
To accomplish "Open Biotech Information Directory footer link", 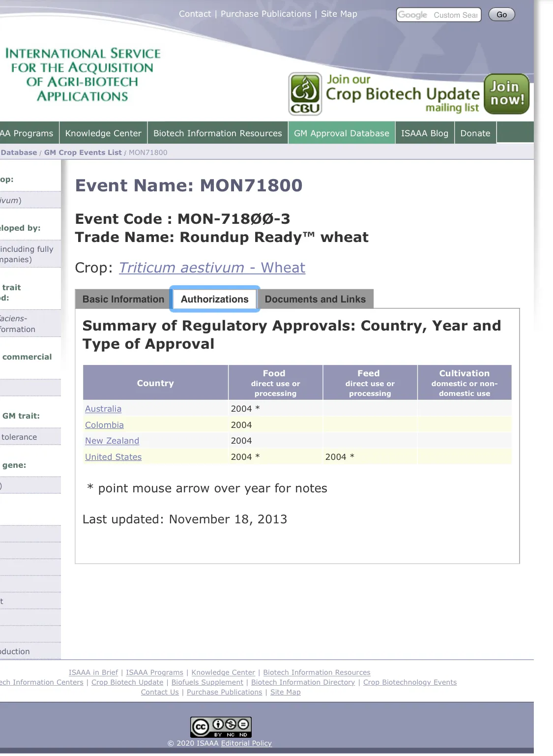I will [x=303, y=682].
